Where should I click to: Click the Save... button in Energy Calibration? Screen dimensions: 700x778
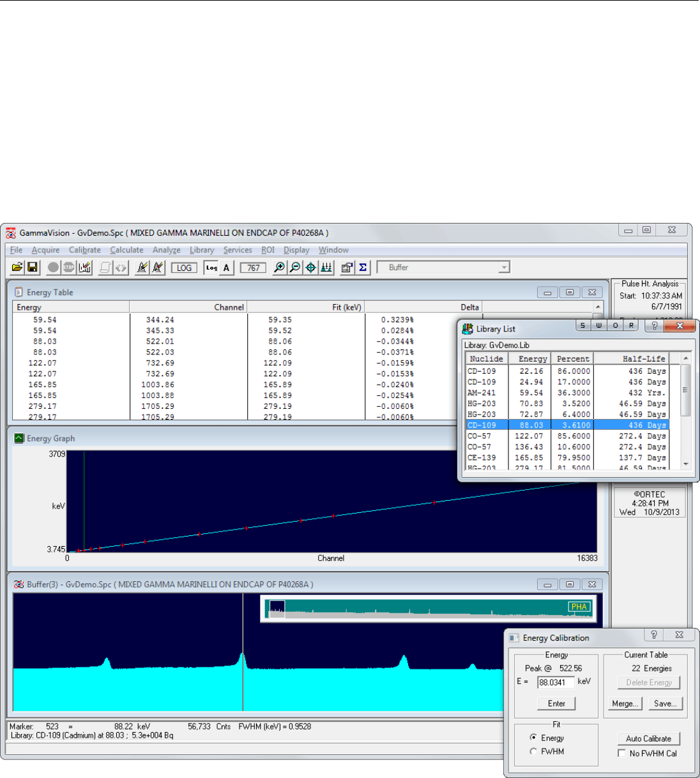click(x=666, y=703)
